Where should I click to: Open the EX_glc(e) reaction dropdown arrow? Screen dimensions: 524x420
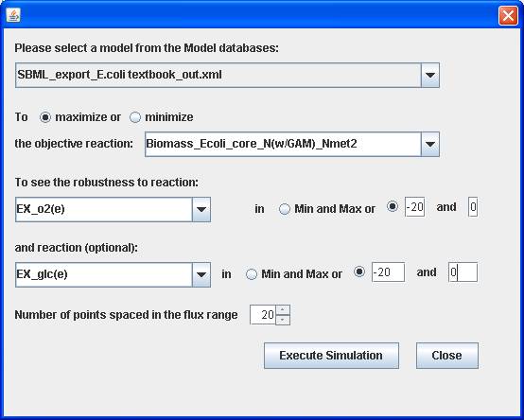coord(201,274)
